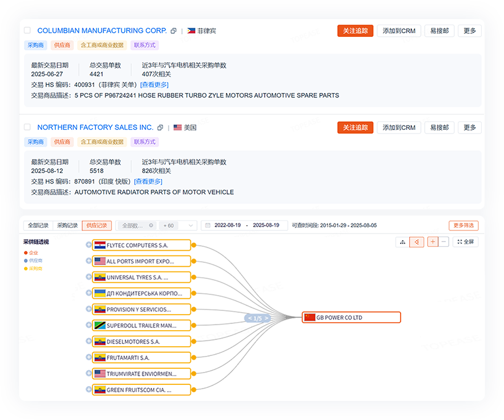The width and height of the screenshot is (504, 420).
Task: Open the calendar date picker icon
Action: click(208, 225)
